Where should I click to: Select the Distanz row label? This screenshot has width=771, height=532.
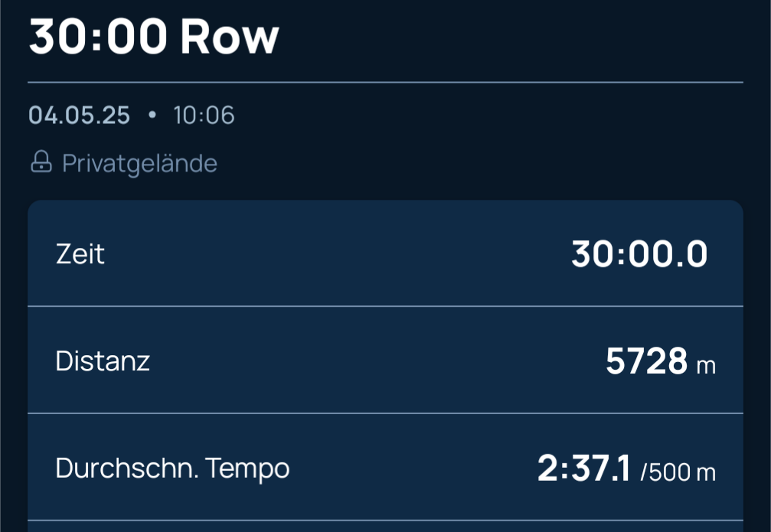(103, 361)
